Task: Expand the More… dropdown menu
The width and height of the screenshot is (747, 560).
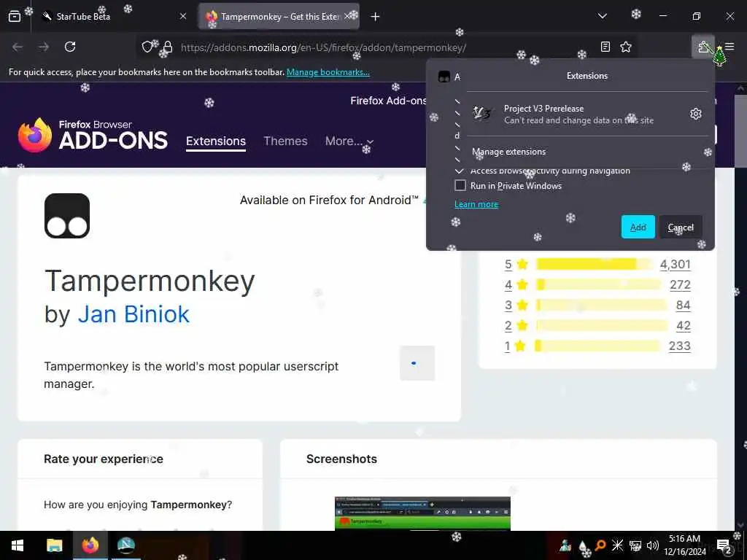Action: pos(349,141)
